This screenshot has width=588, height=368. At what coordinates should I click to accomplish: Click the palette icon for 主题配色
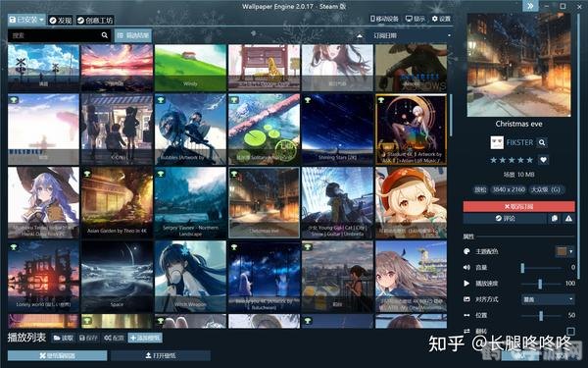pyautogui.click(x=466, y=251)
